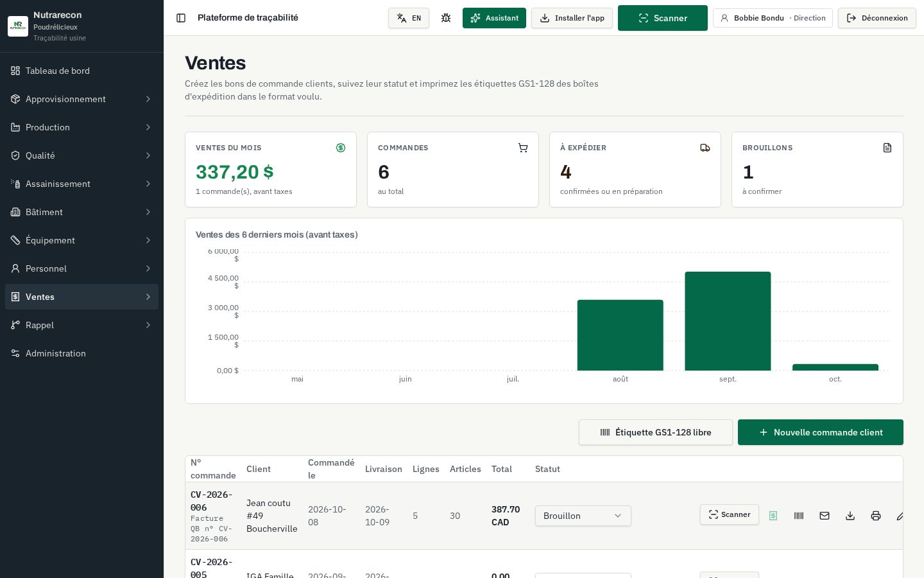Expand Équipement menu

pyautogui.click(x=81, y=240)
